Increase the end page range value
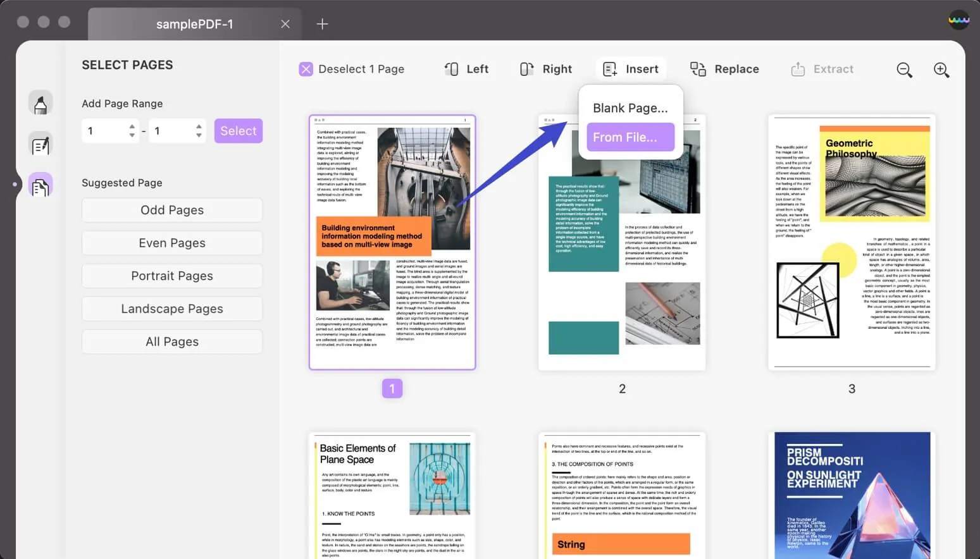 [199, 126]
